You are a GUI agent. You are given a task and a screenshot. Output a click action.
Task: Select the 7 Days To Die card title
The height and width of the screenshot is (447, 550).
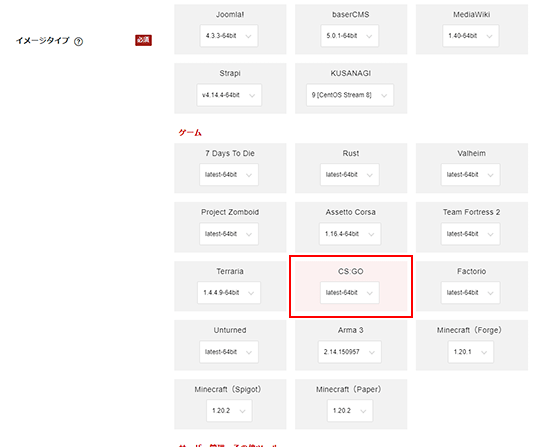[x=230, y=153]
